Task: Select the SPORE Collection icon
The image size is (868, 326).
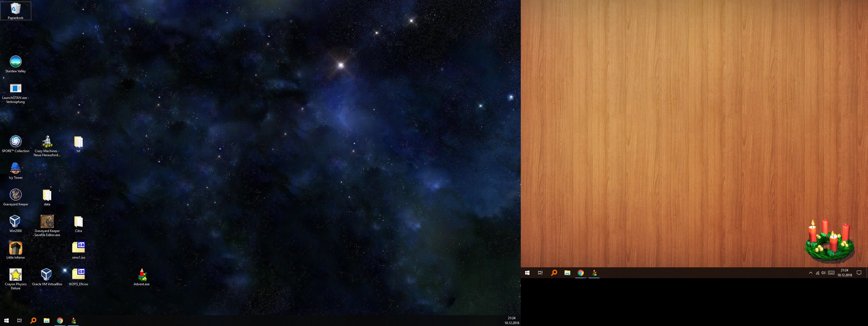Action: point(15,142)
